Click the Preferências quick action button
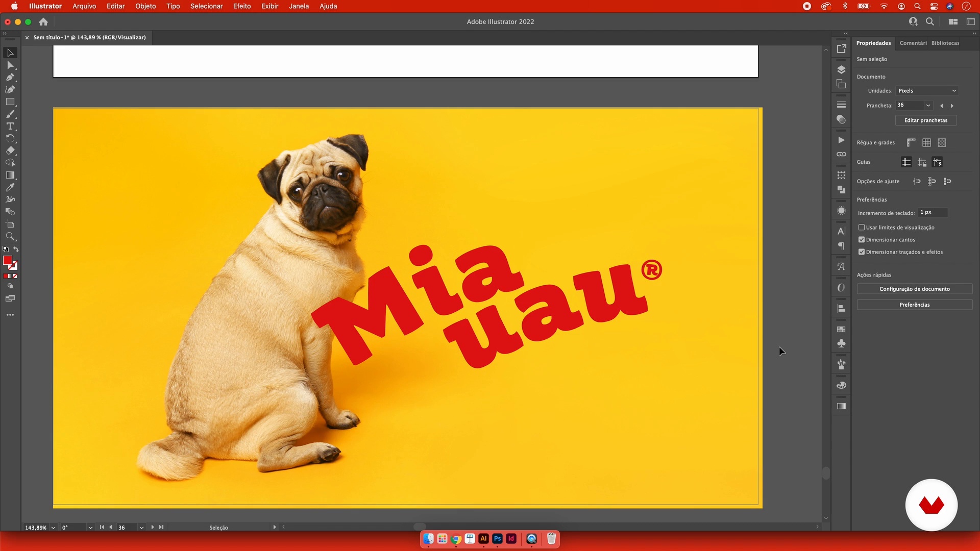980x551 pixels. (x=915, y=305)
